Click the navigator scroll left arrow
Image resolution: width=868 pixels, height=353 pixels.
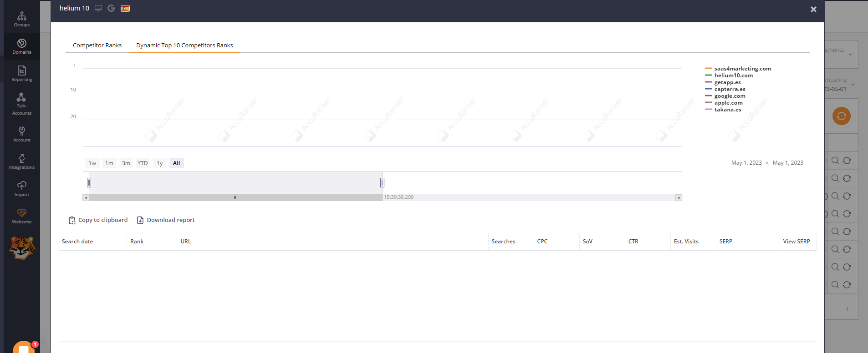(86, 197)
